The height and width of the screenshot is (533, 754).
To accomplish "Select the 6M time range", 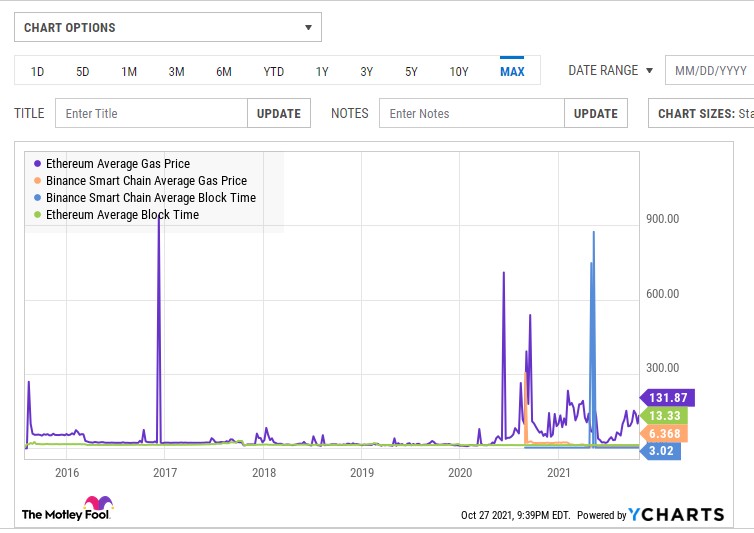I will [224, 72].
